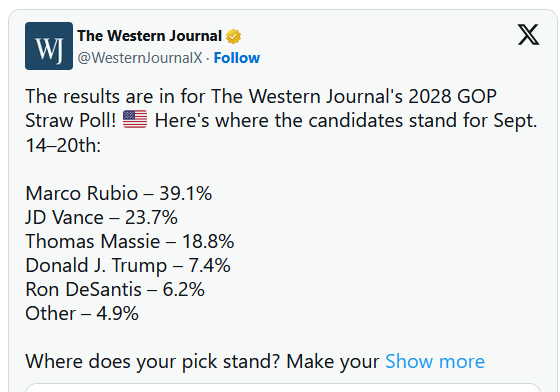Select the Ron DeSantis 6.2% line
Screen dimensions: 560x392
115,290
